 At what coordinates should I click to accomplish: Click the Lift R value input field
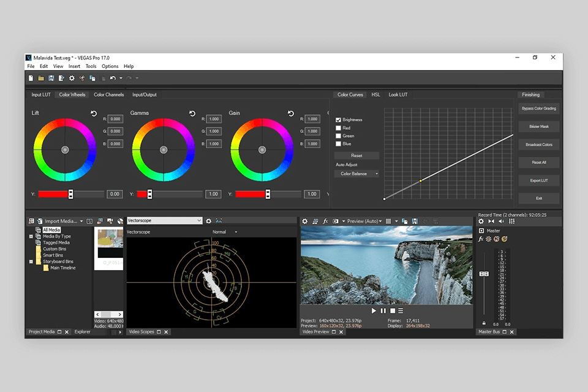point(115,119)
